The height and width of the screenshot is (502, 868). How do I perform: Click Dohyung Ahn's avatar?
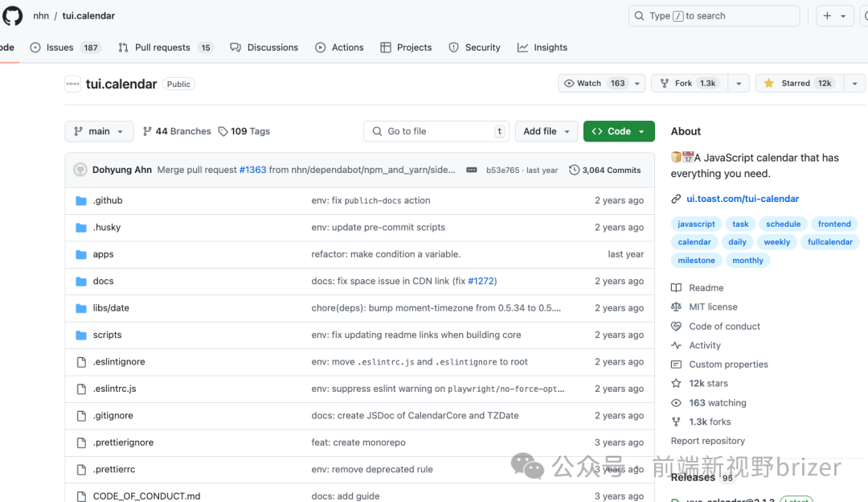click(80, 170)
